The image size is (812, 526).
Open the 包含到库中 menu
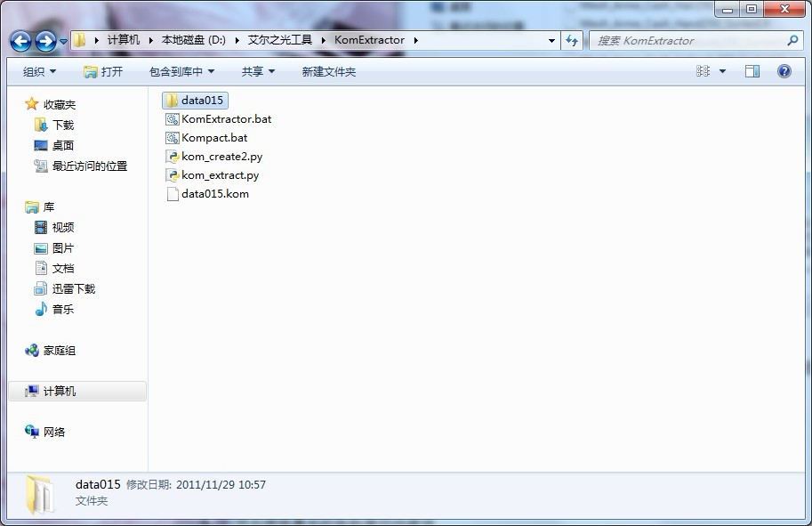181,71
